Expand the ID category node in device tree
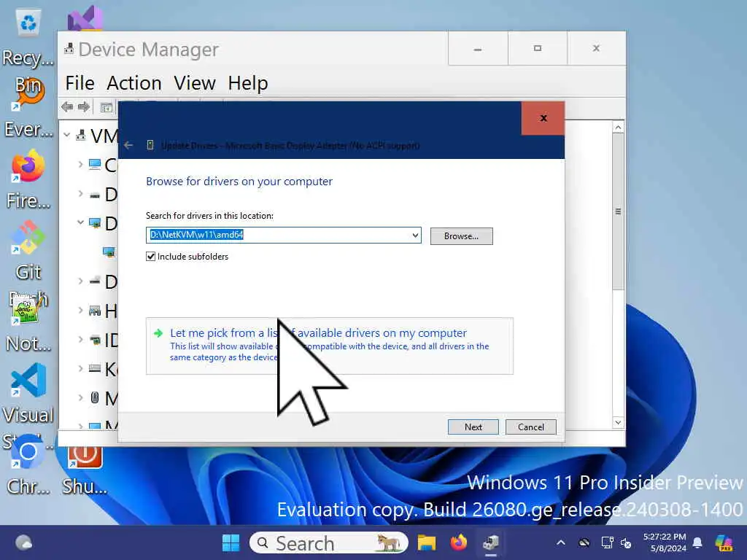Image resolution: width=747 pixels, height=560 pixels. [x=80, y=339]
